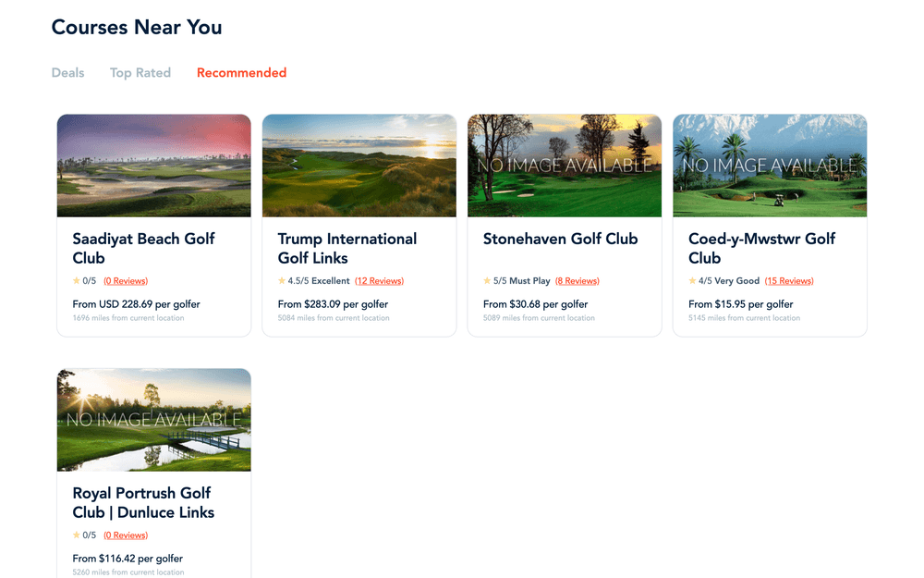Image resolution: width=924 pixels, height=578 pixels.
Task: Open the 12 Reviews link
Action: 379,281
